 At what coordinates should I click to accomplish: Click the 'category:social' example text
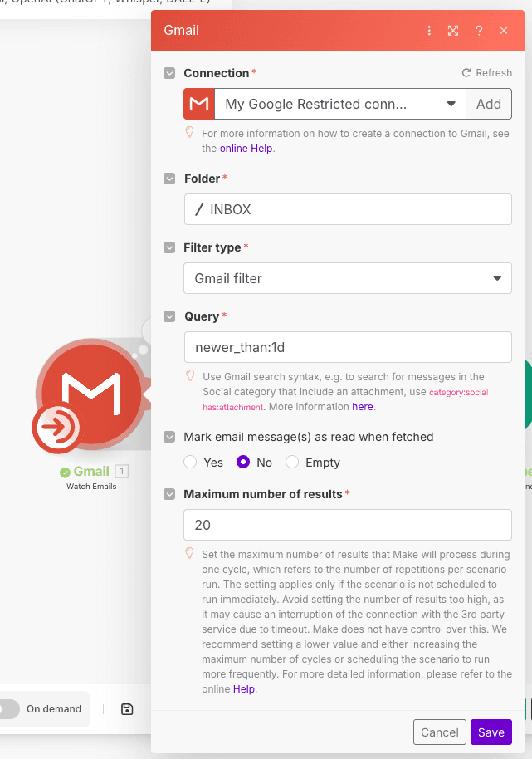[458, 392]
